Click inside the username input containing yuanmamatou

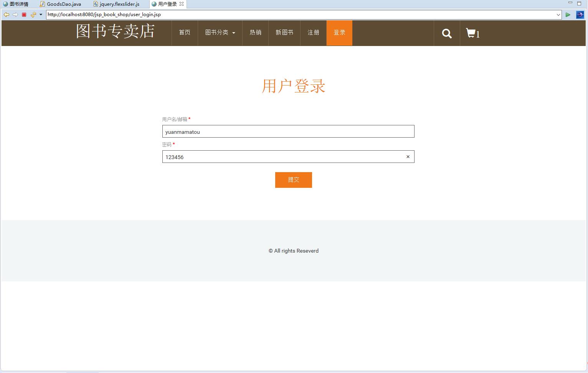[x=288, y=131]
